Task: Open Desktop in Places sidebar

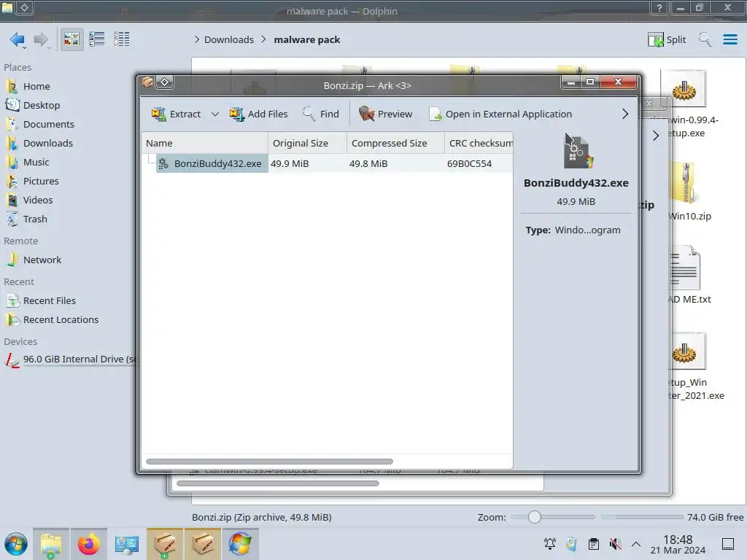Action: [x=42, y=105]
